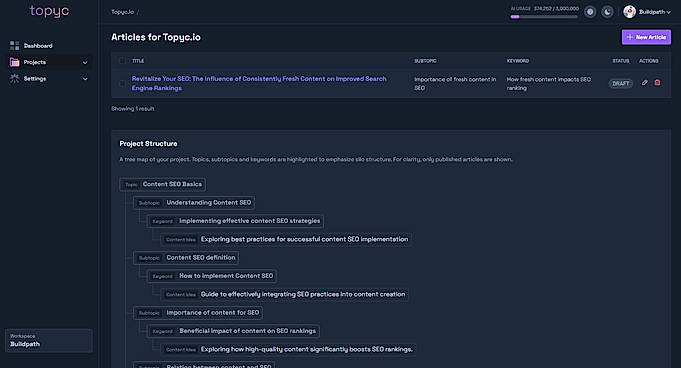681x368 pixels.
Task: Expand the Settings chevron
Action: click(85, 79)
